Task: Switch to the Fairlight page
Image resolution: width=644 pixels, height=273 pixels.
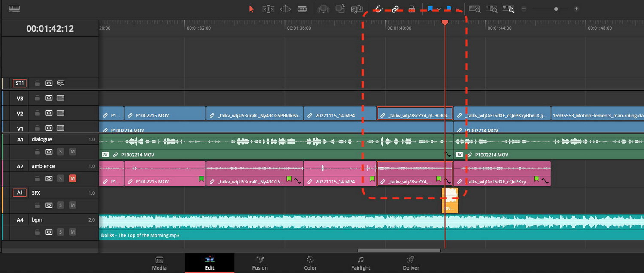Action: coord(361,263)
